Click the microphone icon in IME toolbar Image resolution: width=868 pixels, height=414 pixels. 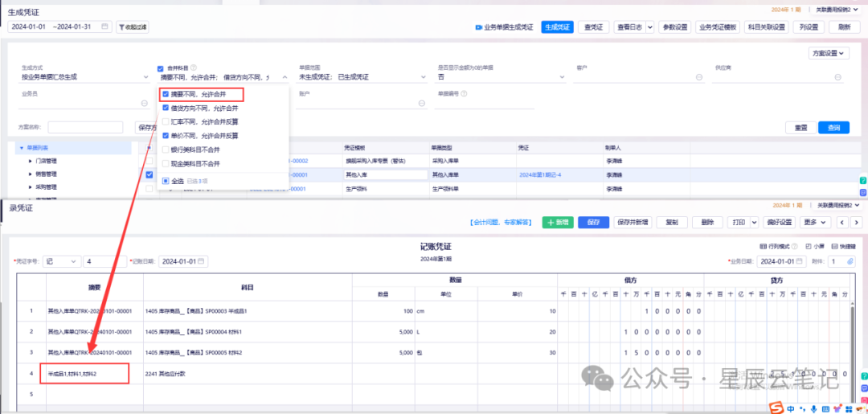(x=813, y=408)
